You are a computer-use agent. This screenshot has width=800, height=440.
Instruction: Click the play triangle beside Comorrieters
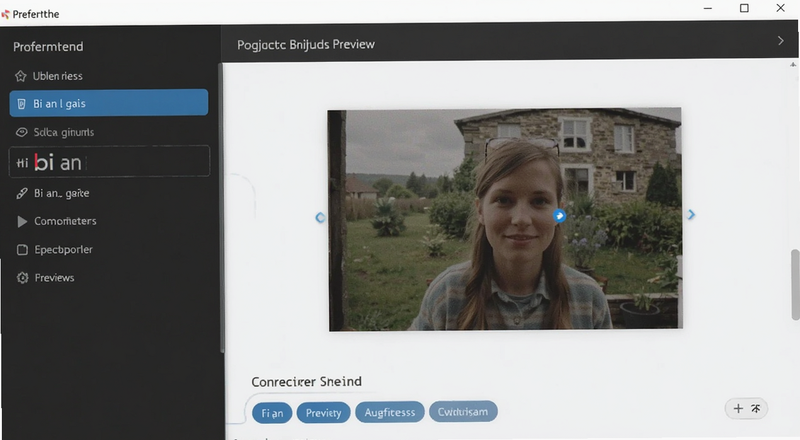click(x=22, y=222)
